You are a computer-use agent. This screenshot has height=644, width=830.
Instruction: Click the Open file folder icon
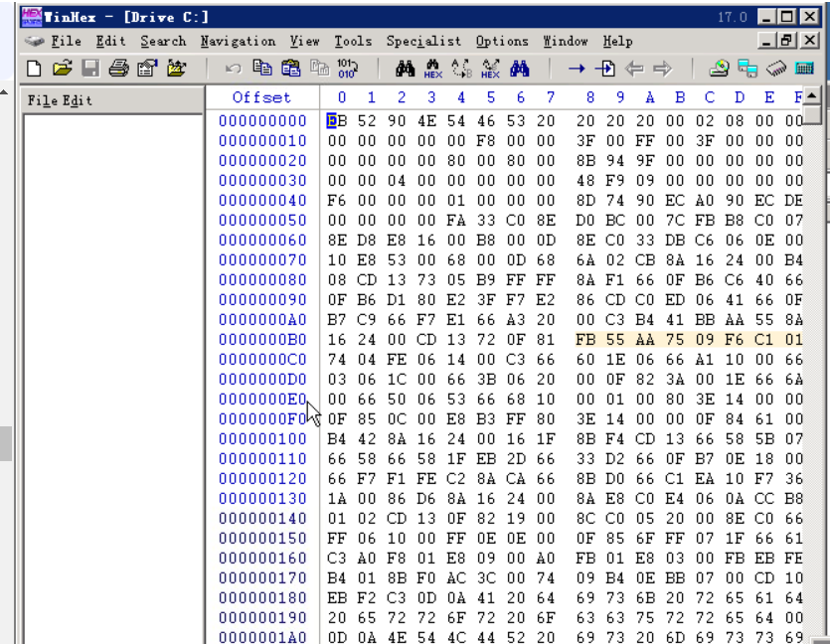pyautogui.click(x=63, y=69)
